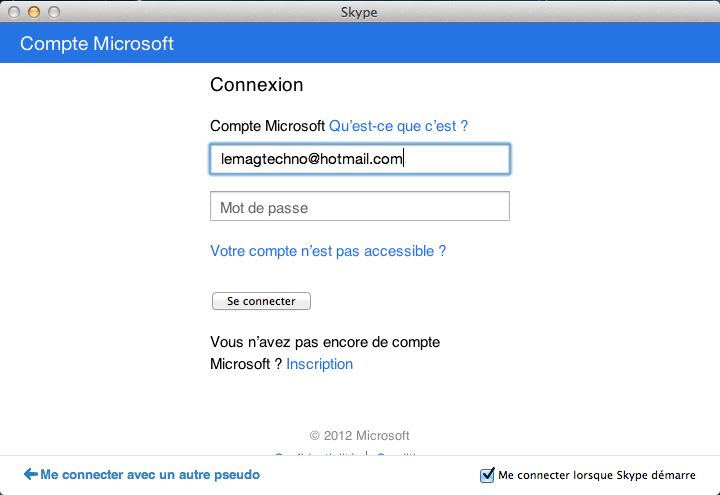720x495 pixels.
Task: Toggle the 'Me connecter lorsque Skype démarre' checkbox
Action: pyautogui.click(x=488, y=475)
